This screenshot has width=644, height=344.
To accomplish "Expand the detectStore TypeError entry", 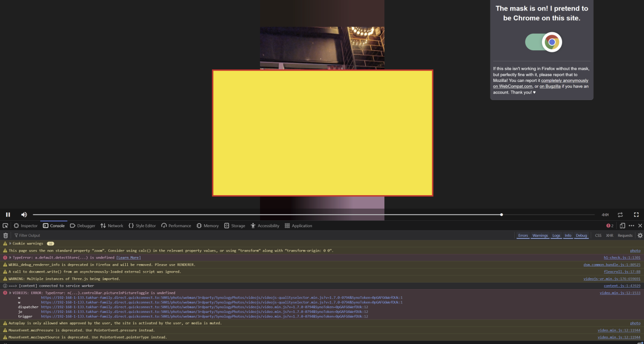I will pyautogui.click(x=10, y=257).
